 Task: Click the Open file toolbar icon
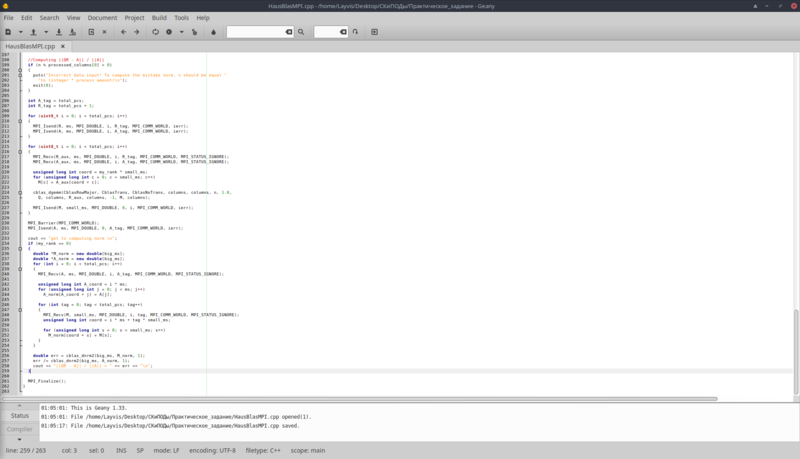coord(34,32)
